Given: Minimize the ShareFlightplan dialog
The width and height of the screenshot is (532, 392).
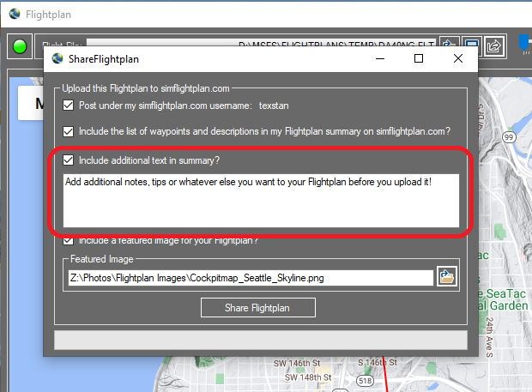Looking at the screenshot, I should (380, 58).
